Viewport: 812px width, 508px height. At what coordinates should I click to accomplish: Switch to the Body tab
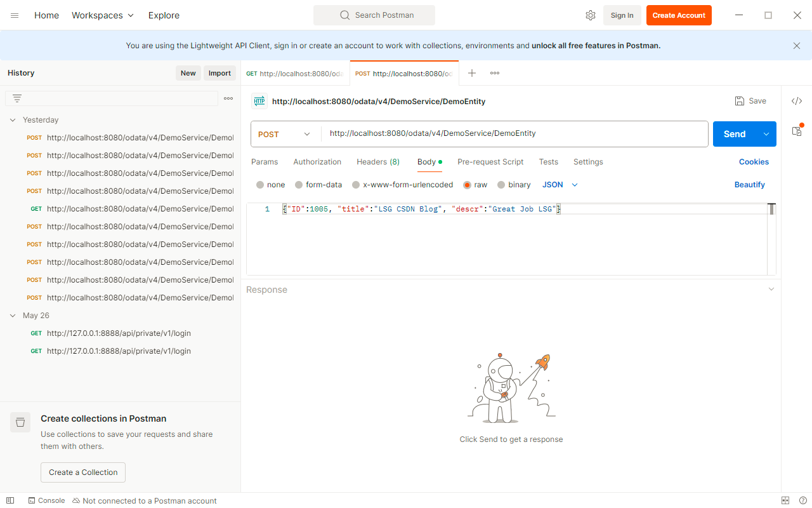tap(429, 162)
